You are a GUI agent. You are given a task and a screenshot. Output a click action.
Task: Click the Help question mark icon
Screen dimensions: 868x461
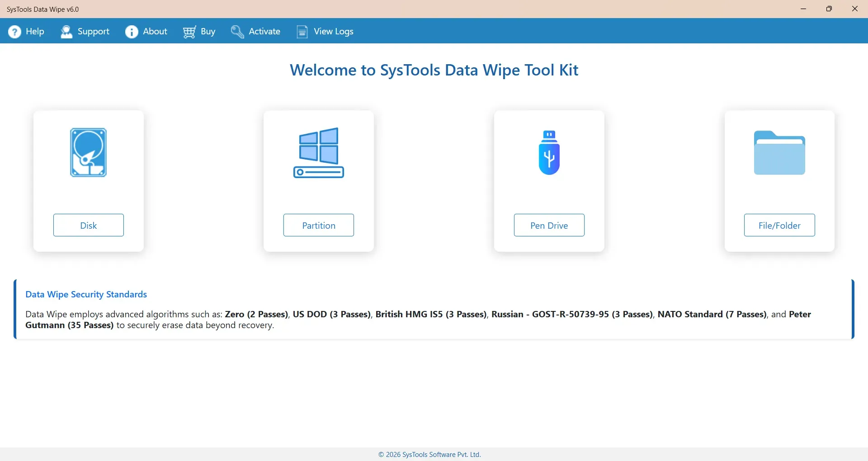(14, 32)
